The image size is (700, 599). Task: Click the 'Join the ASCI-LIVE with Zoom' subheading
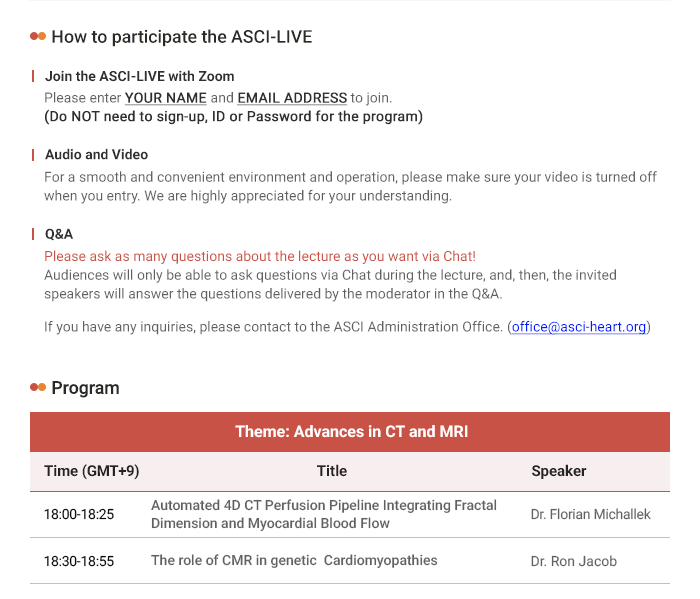[x=139, y=76]
